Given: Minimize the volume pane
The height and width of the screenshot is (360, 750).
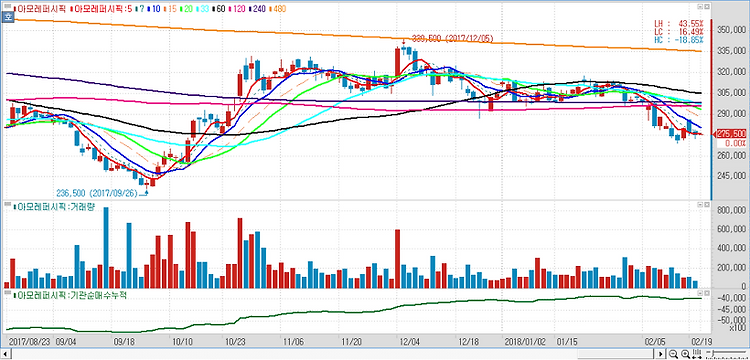Looking at the screenshot, I should pyautogui.click(x=700, y=205).
